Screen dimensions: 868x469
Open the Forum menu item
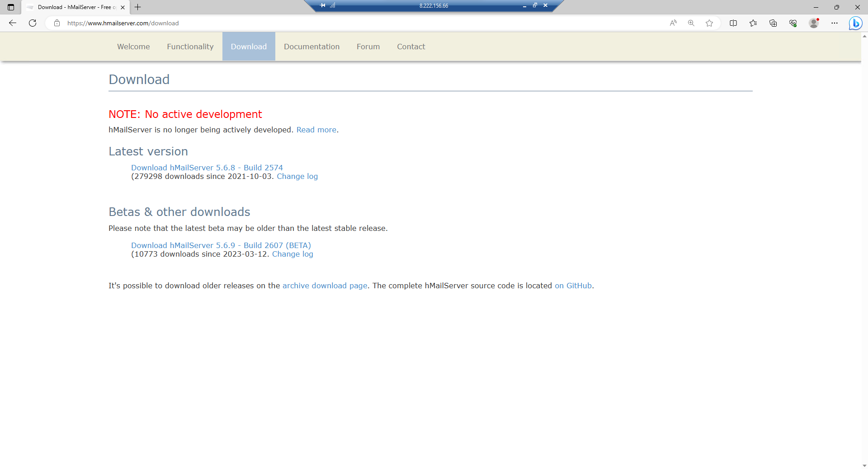(x=368, y=47)
